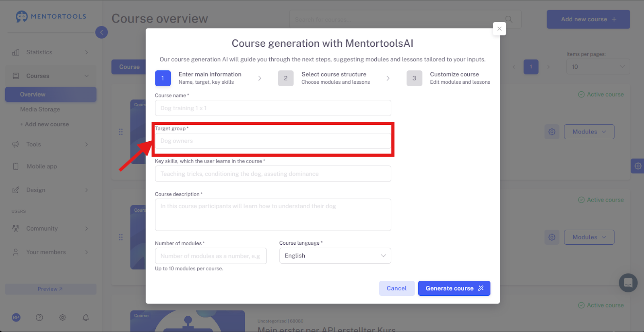Open Media Storage in the sidebar
The width and height of the screenshot is (644, 332).
[40, 109]
